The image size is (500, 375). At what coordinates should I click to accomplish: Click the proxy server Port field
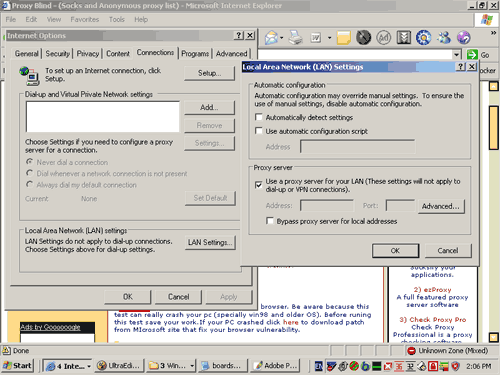(400, 205)
